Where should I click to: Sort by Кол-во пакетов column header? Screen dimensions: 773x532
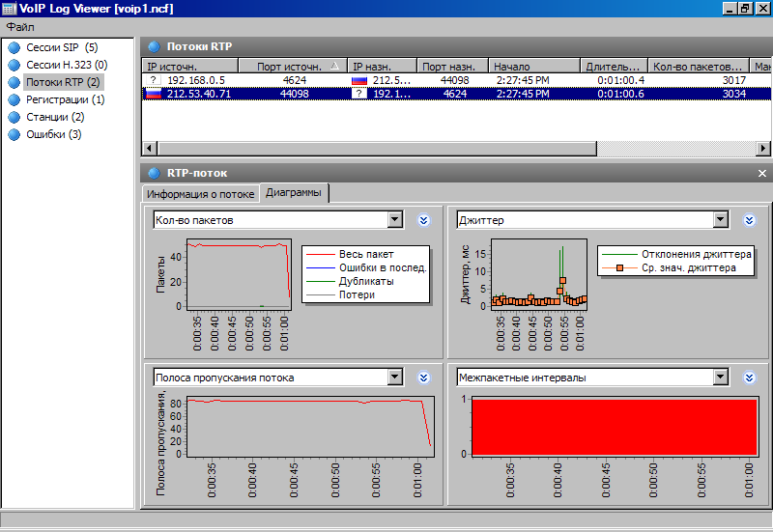pos(699,66)
